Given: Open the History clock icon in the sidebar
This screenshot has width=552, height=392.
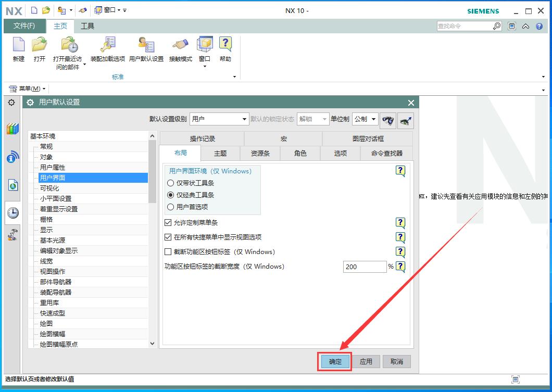Looking at the screenshot, I should [12, 212].
